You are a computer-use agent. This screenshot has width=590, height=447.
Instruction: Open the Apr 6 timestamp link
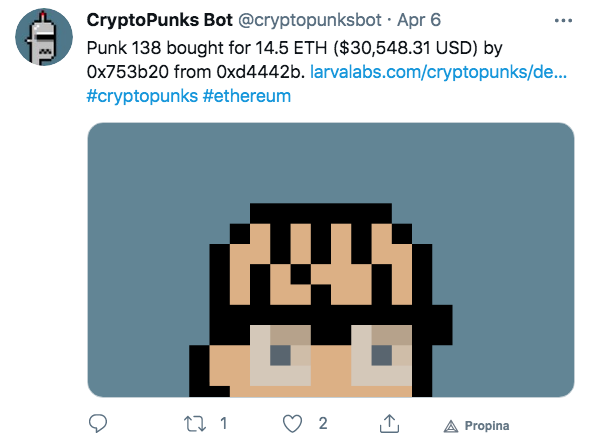[419, 20]
